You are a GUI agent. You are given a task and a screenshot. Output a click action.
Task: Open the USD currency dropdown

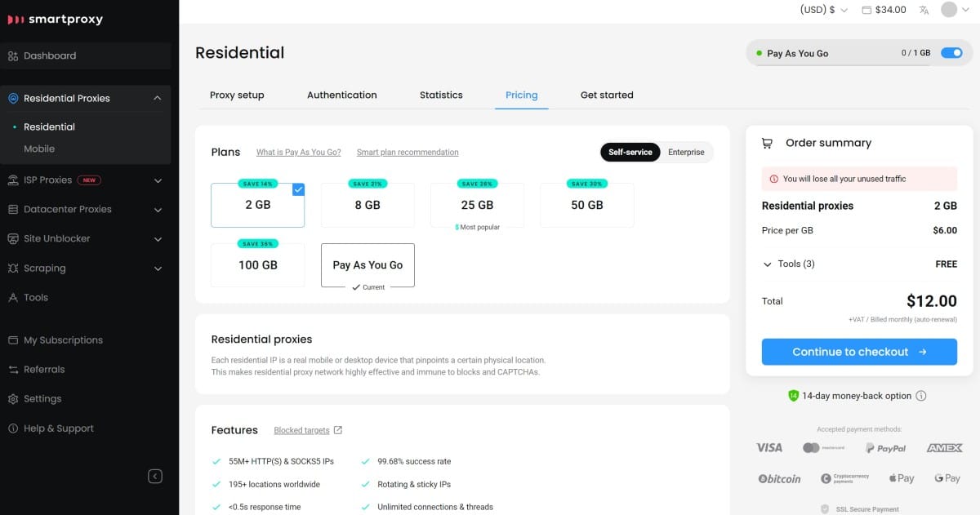tap(823, 10)
